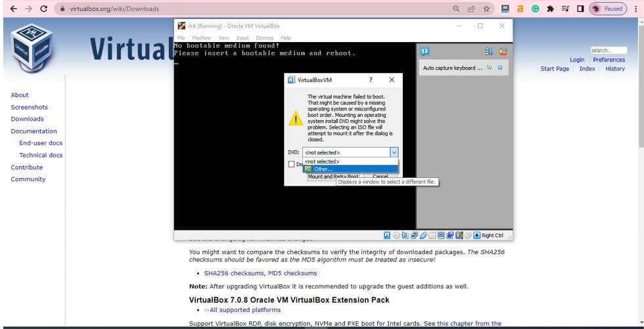The image size is (644, 329).
Task: Open Downloads link in website sidebar
Action: pos(27,119)
